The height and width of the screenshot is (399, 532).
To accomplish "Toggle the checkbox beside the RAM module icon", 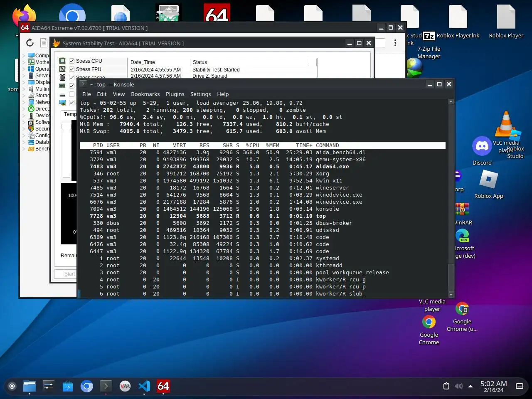I will [x=71, y=86].
